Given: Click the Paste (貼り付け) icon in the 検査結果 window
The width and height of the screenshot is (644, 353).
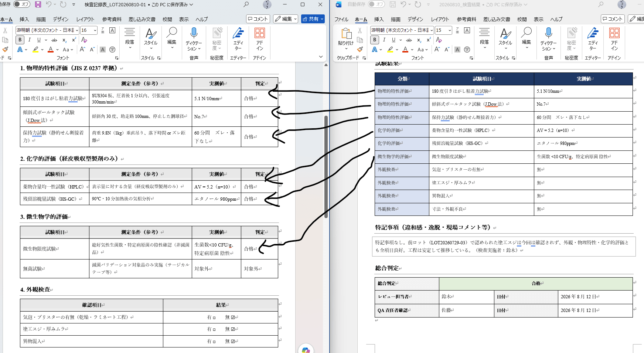Looking at the screenshot, I should (346, 34).
